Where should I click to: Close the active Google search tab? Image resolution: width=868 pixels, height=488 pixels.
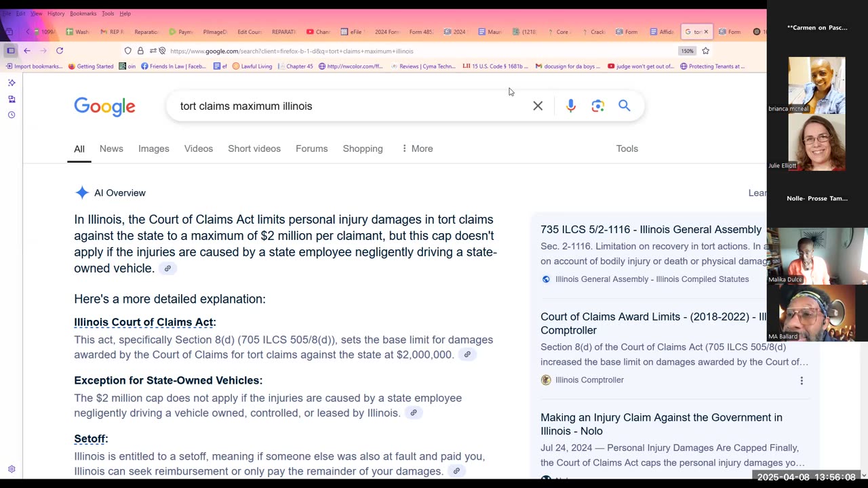(706, 32)
